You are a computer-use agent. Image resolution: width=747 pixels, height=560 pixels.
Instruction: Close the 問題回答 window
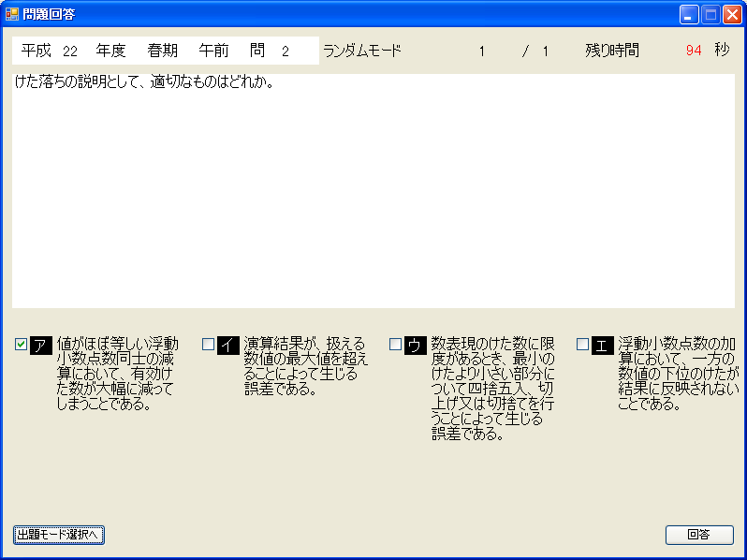coord(731,14)
